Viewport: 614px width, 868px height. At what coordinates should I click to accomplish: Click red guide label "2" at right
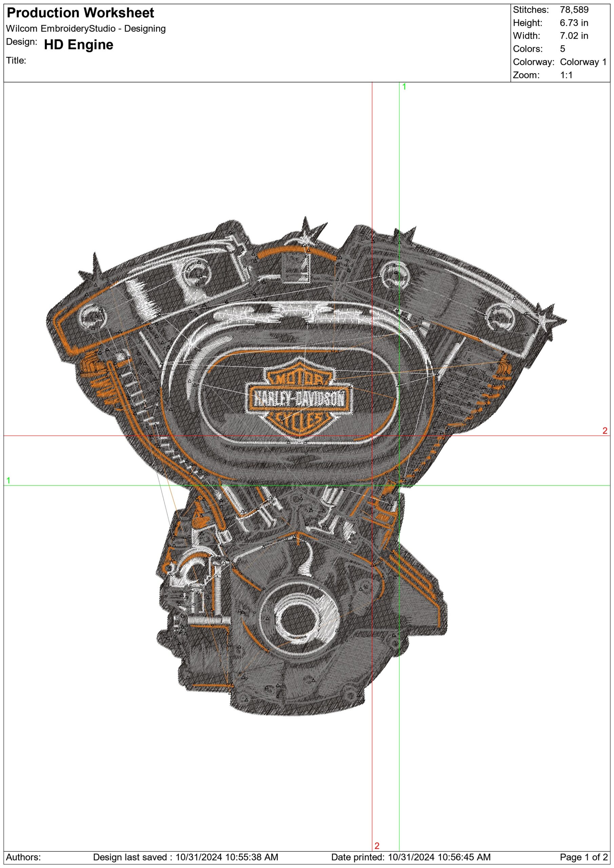[605, 431]
